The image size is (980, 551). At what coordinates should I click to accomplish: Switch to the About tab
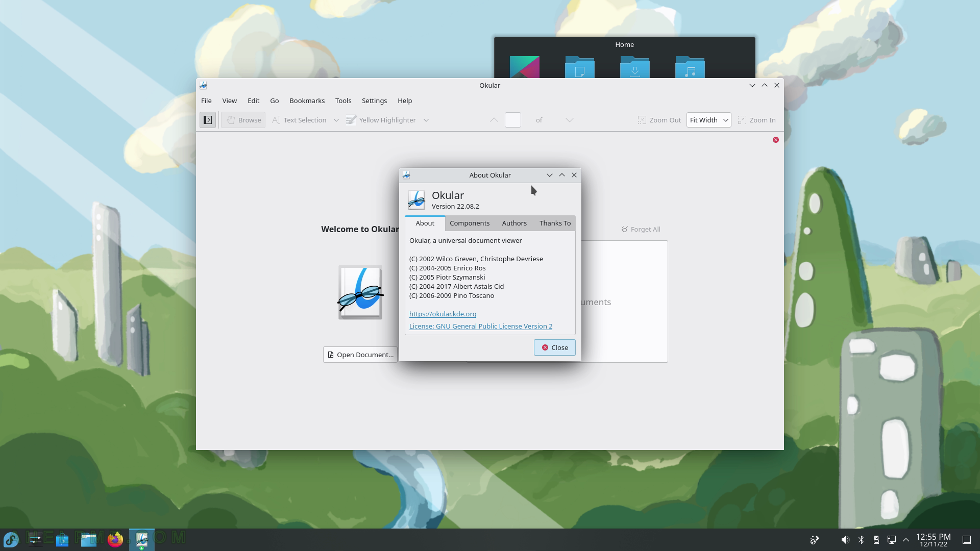click(425, 223)
